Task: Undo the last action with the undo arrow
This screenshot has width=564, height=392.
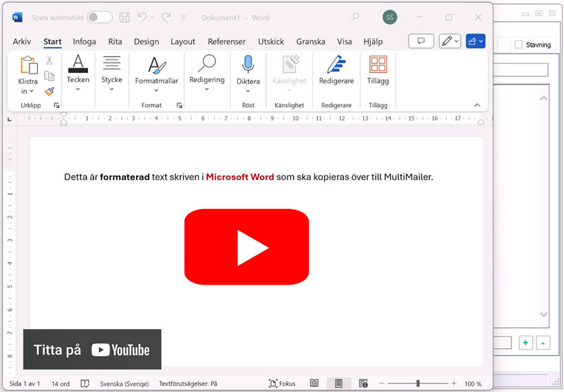Action: point(142,17)
